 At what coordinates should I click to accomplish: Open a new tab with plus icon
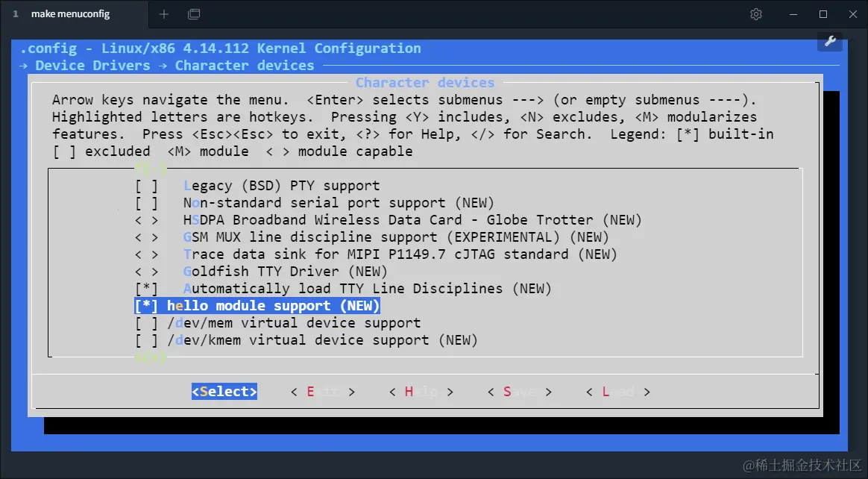tap(164, 14)
